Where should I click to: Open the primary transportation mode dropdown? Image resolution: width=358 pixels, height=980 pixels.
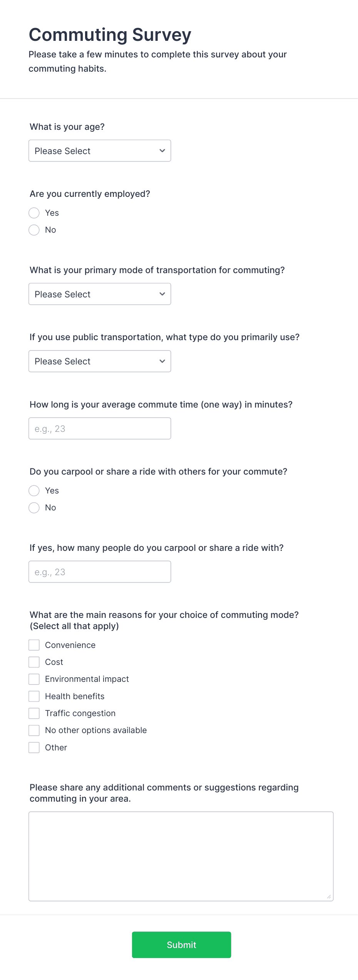tap(99, 294)
